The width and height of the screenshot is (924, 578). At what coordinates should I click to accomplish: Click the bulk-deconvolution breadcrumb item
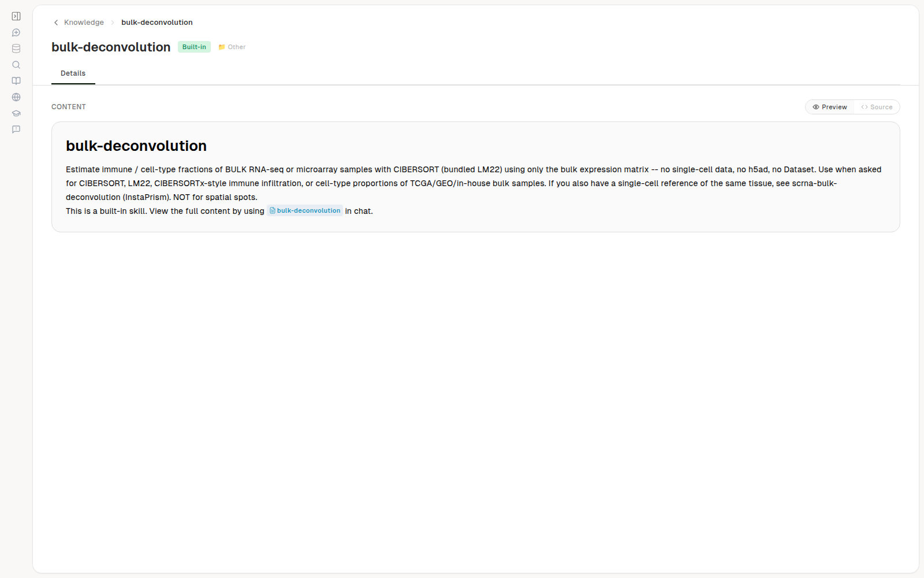coord(157,23)
